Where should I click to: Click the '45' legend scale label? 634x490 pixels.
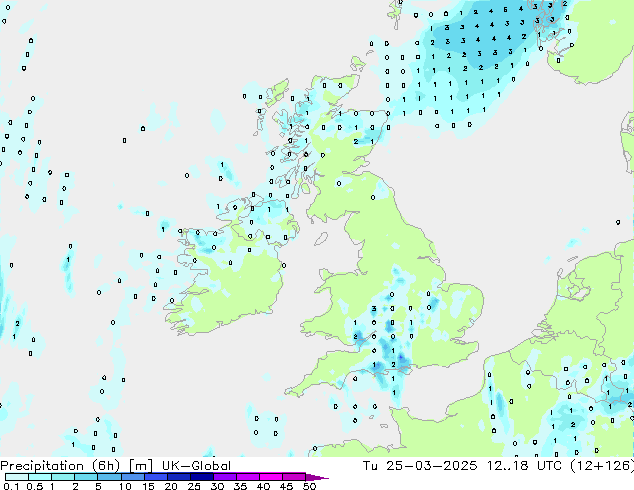pyautogui.click(x=286, y=486)
